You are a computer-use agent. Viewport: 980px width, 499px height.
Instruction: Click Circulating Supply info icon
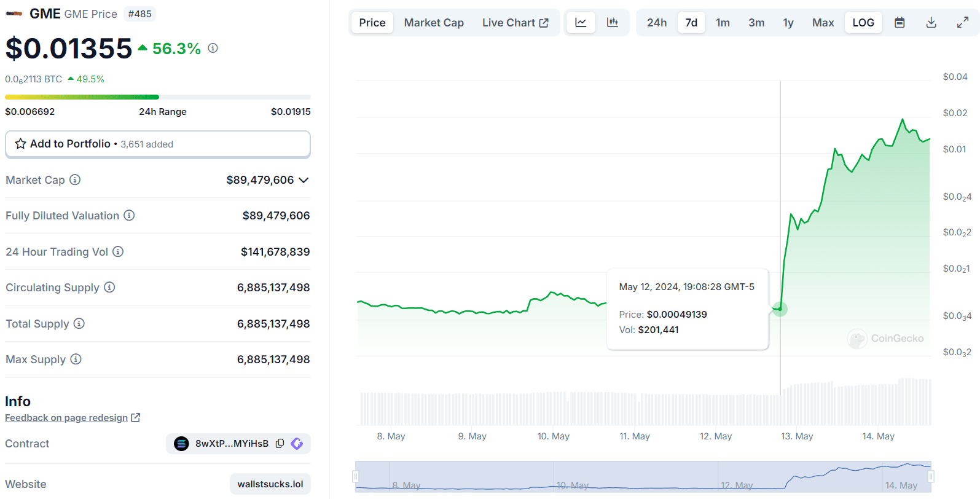pos(109,287)
